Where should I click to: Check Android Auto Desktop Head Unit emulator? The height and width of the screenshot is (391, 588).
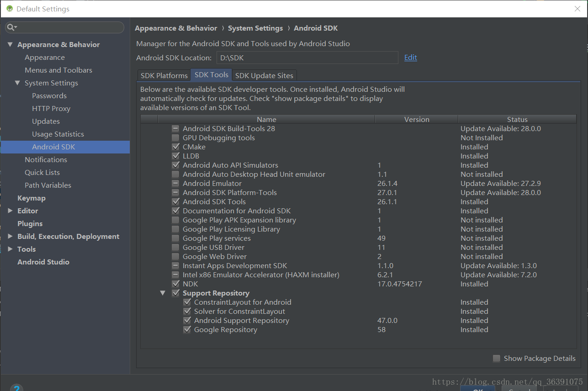point(175,174)
